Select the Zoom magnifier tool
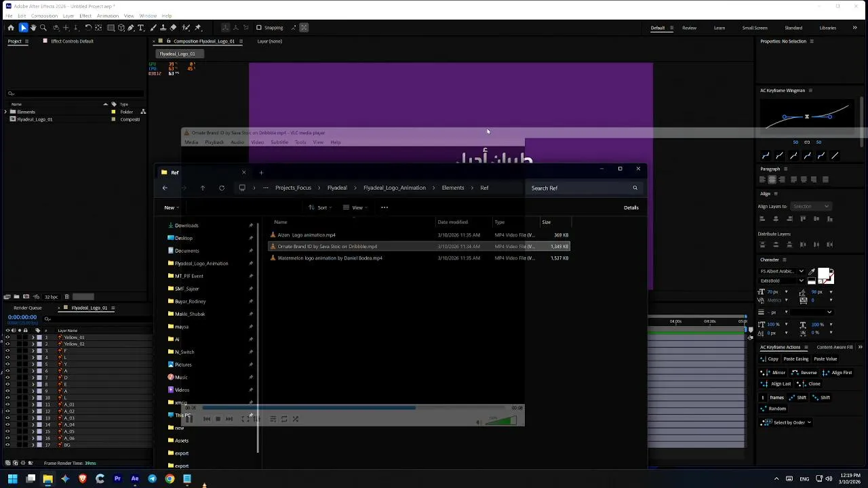Viewport: 868px width, 488px height. point(43,28)
